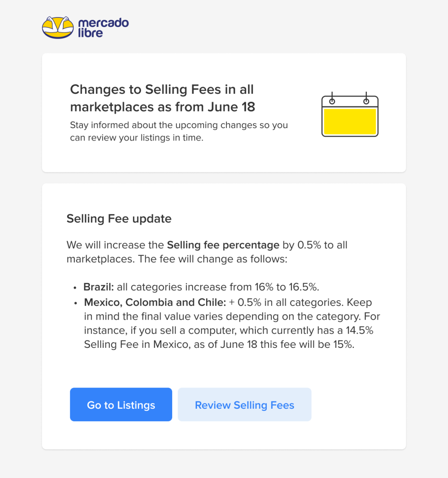Viewport: 448px width, 478px height.
Task: Click the "Changes to Selling Fees" headline
Action: click(162, 90)
